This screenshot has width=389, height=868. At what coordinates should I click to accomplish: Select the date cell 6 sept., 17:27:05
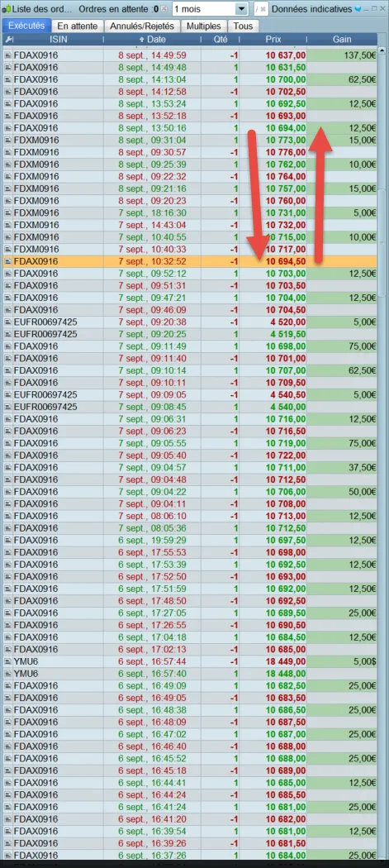[152, 613]
